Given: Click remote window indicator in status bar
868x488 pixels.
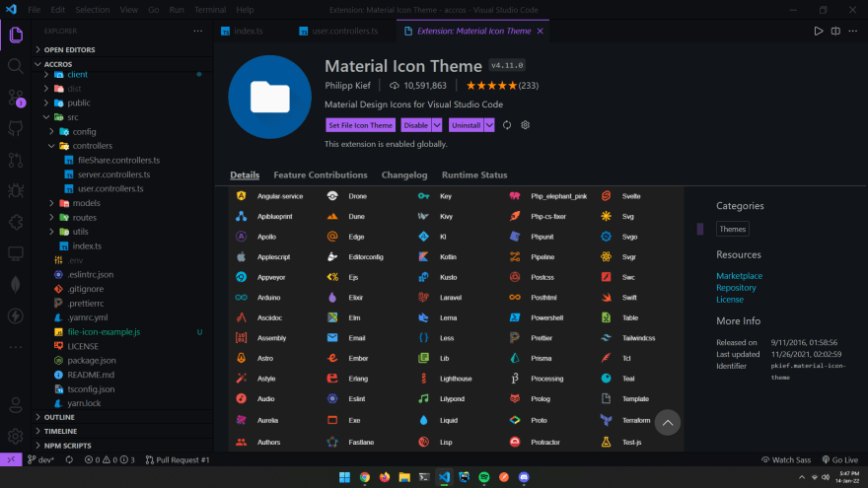Looking at the screenshot, I should pos(11,459).
